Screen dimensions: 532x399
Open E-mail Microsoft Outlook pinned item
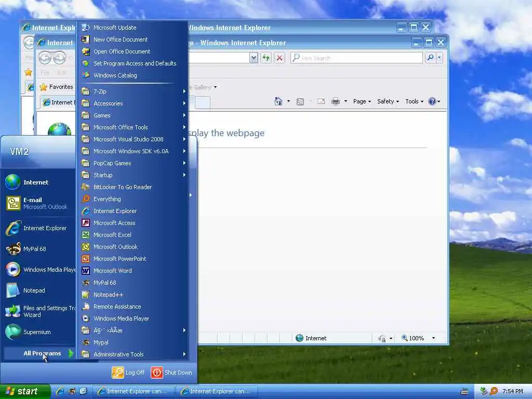[39, 203]
